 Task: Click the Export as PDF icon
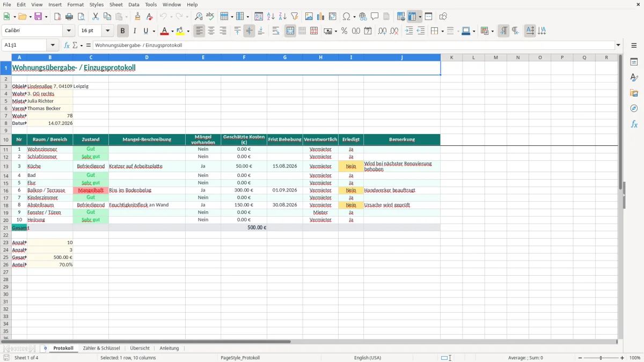coord(57,17)
